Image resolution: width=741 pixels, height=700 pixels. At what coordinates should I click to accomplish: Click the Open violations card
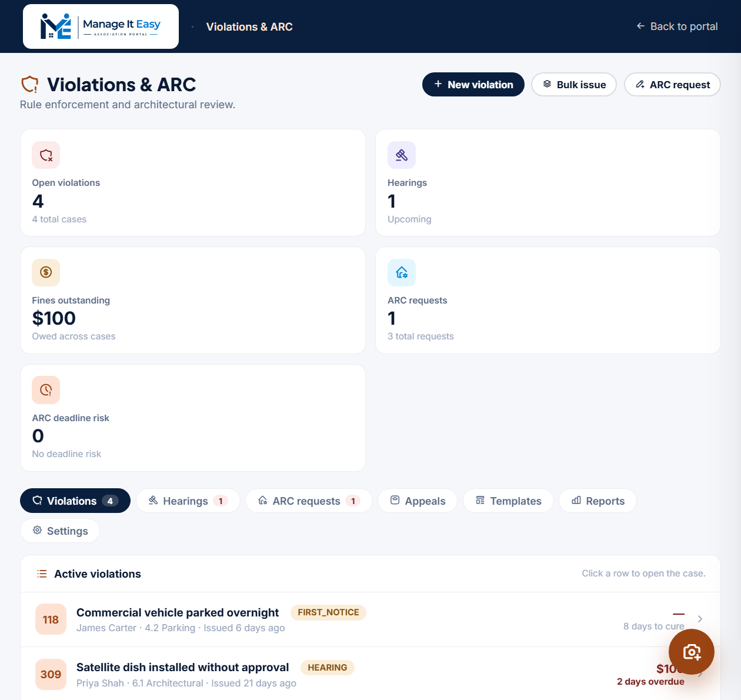pos(193,183)
